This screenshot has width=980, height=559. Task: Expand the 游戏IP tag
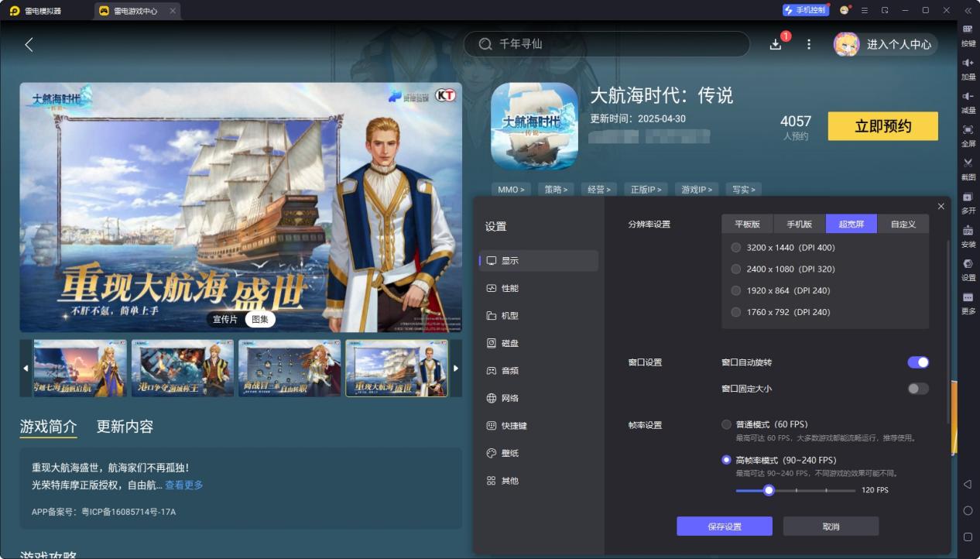coord(696,189)
